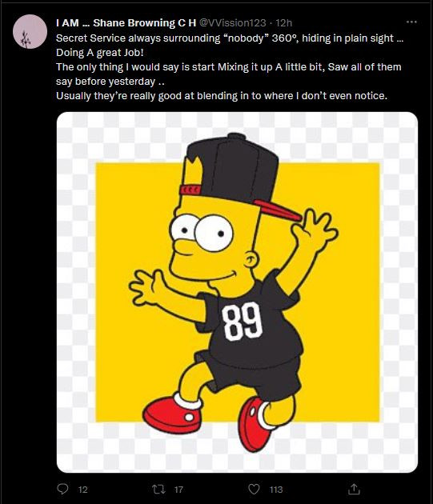
Task: Click the round profile avatar picture
Action: click(x=30, y=31)
